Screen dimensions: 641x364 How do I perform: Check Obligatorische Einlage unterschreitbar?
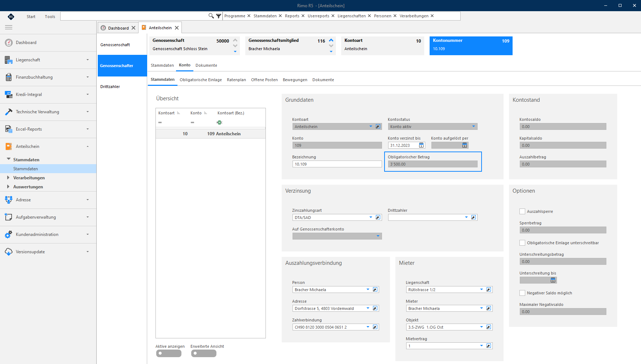click(522, 243)
